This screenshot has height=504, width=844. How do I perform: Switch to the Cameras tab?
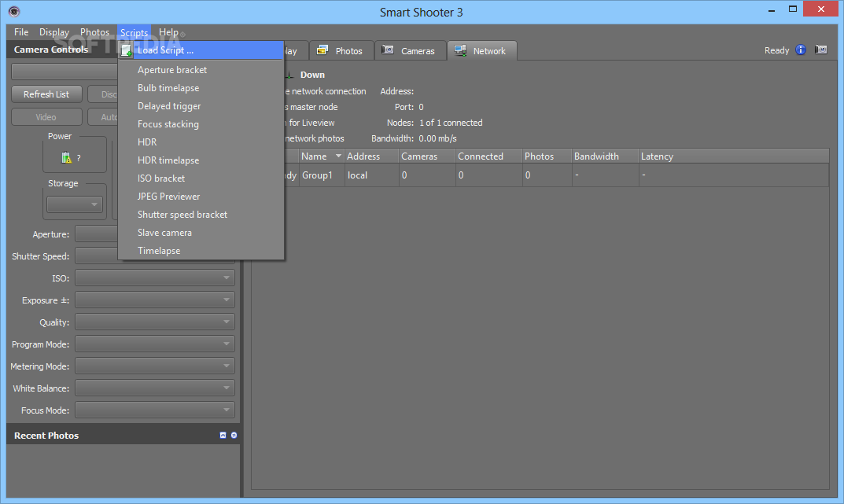(x=410, y=50)
